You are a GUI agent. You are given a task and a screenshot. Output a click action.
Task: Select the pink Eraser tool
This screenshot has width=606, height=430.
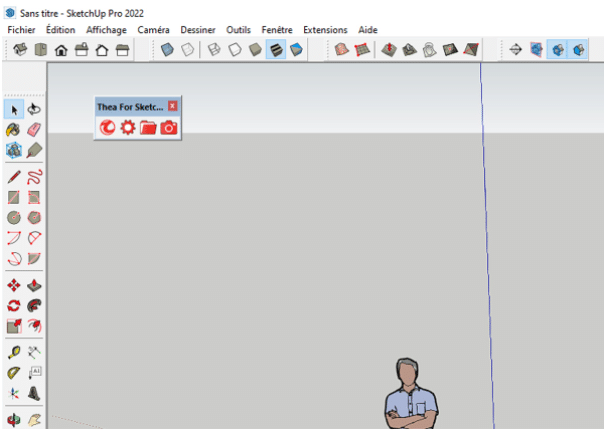34,130
